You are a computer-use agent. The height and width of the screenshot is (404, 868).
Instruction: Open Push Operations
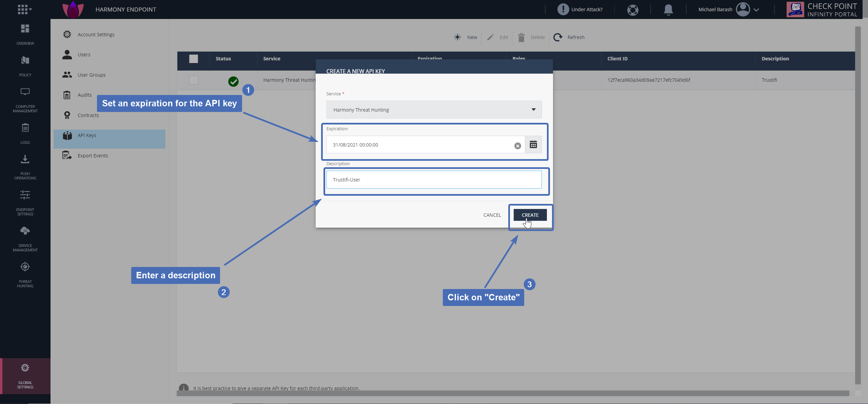point(25,167)
